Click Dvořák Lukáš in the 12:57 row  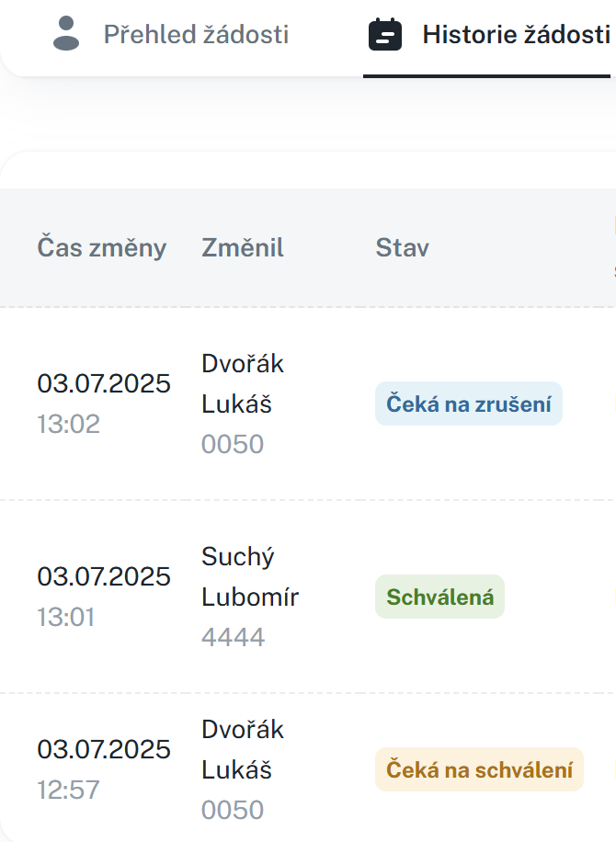pos(243,749)
